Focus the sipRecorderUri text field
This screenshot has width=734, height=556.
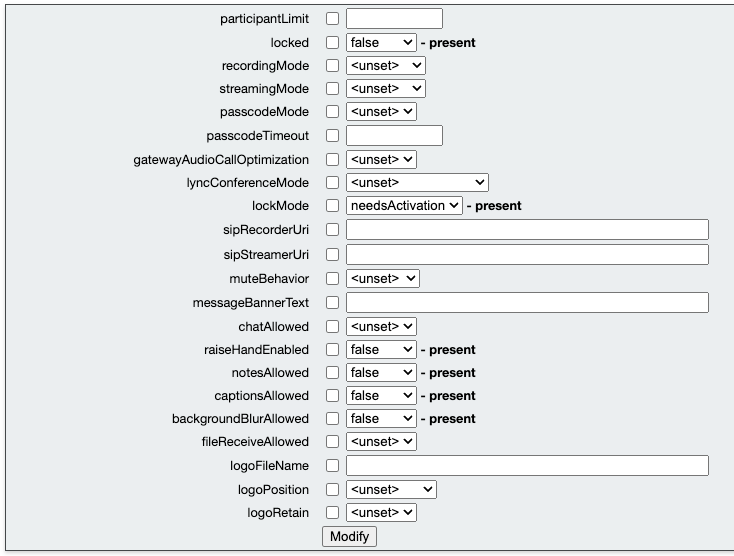(527, 230)
